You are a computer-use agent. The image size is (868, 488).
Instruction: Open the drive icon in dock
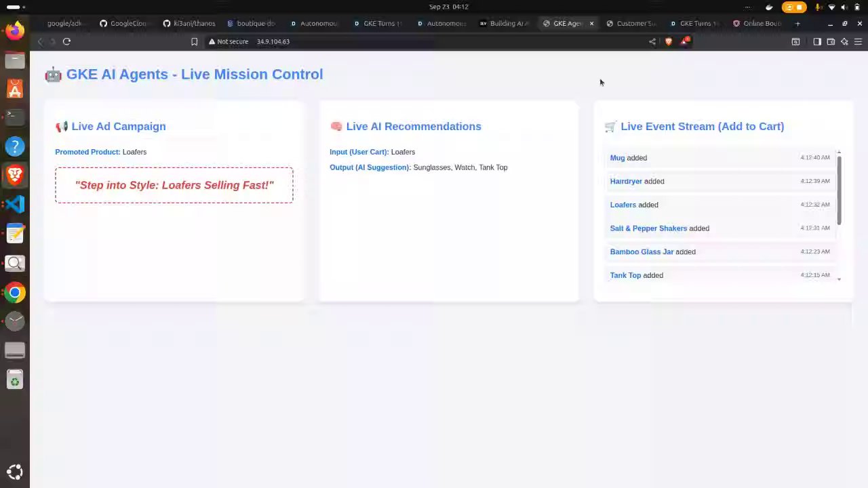[x=15, y=350]
